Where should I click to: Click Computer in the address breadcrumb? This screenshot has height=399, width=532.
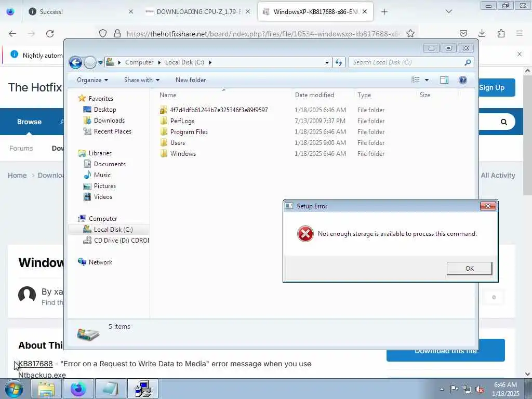[x=139, y=62]
